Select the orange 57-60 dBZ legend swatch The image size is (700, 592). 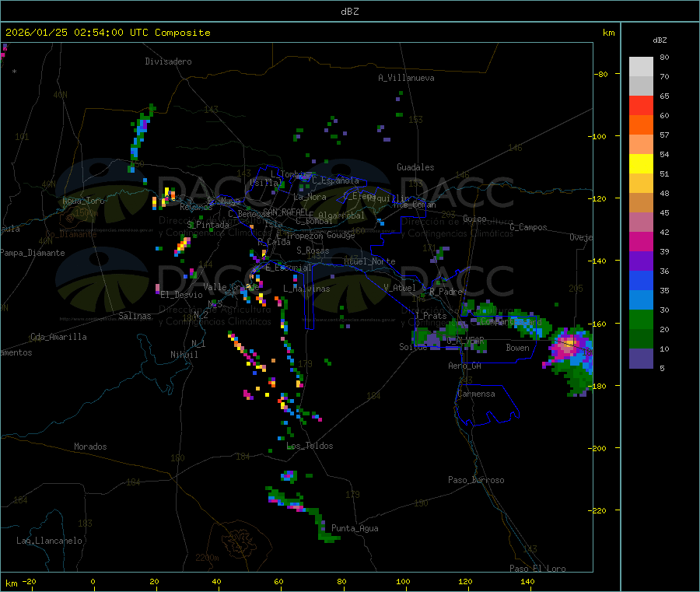pyautogui.click(x=641, y=125)
